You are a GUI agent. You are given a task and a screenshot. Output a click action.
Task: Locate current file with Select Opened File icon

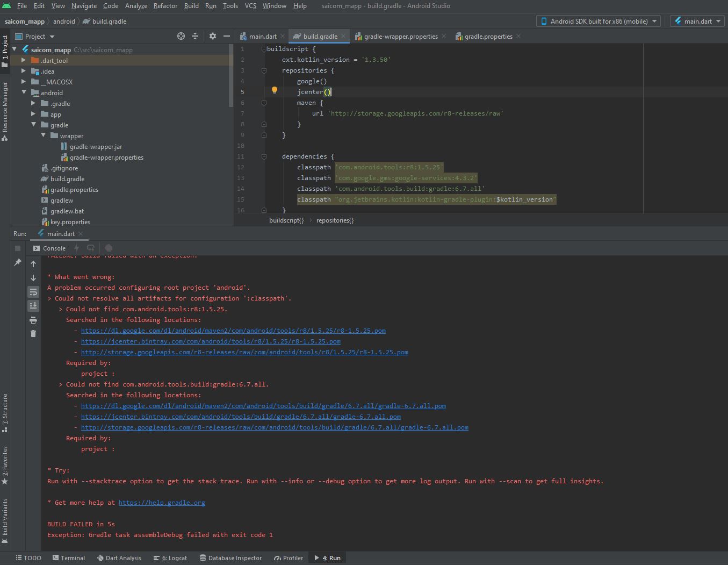coord(181,36)
